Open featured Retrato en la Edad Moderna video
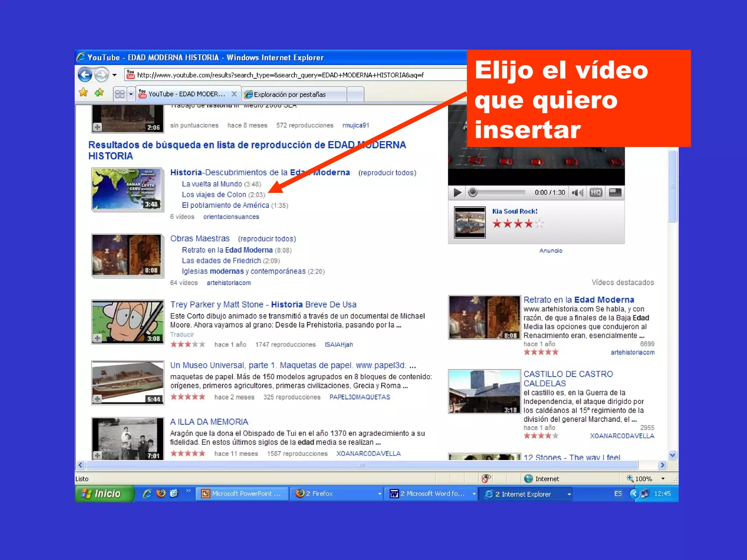 [578, 300]
